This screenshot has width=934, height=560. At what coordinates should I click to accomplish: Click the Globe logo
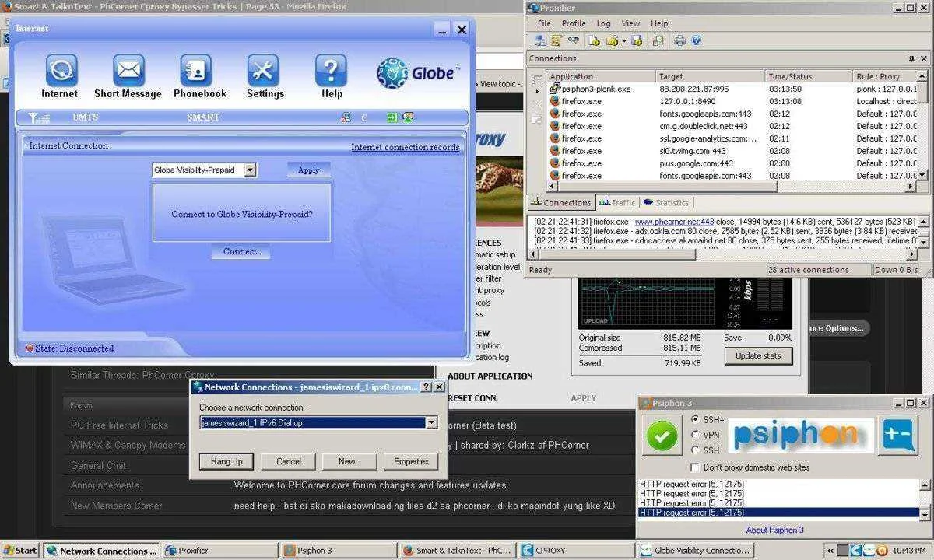click(x=418, y=73)
